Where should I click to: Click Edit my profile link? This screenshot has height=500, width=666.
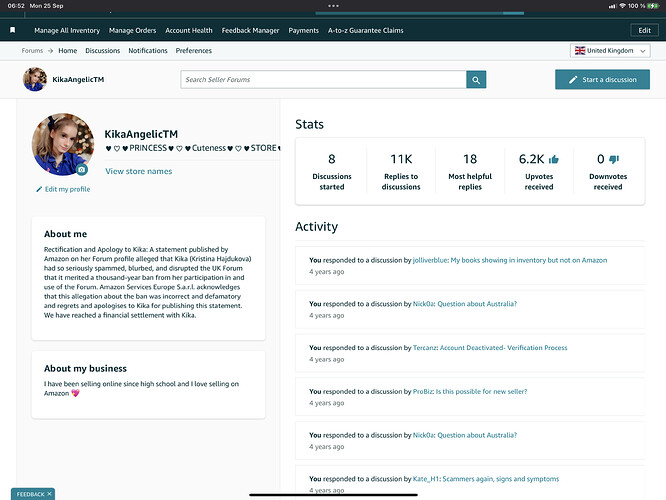[x=68, y=189]
